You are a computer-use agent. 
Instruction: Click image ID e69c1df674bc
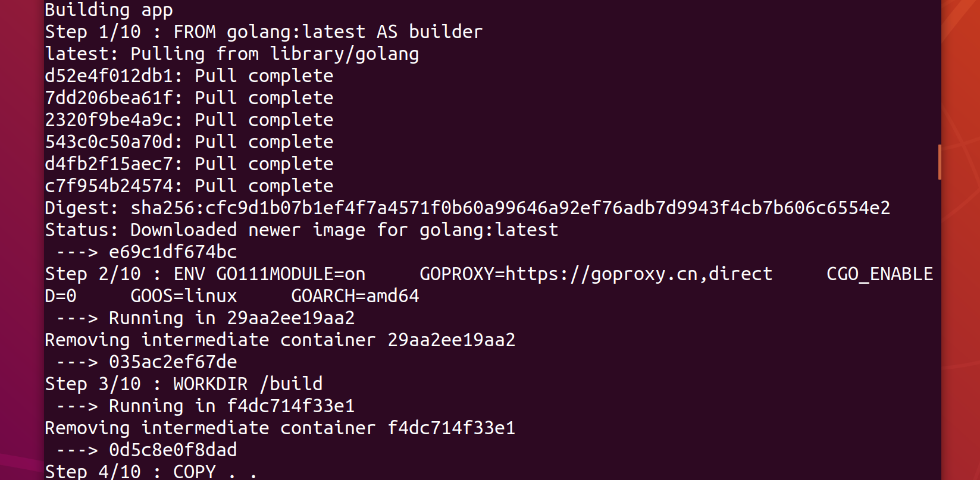click(173, 252)
